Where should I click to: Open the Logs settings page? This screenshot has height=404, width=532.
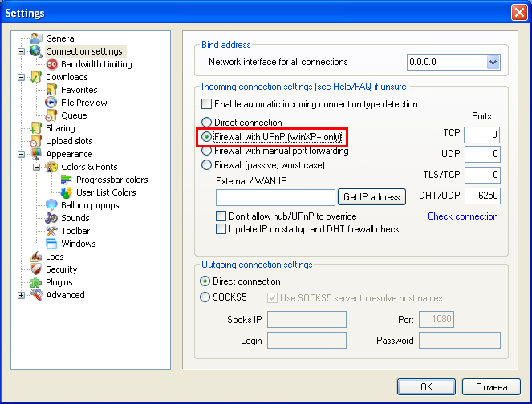(55, 257)
